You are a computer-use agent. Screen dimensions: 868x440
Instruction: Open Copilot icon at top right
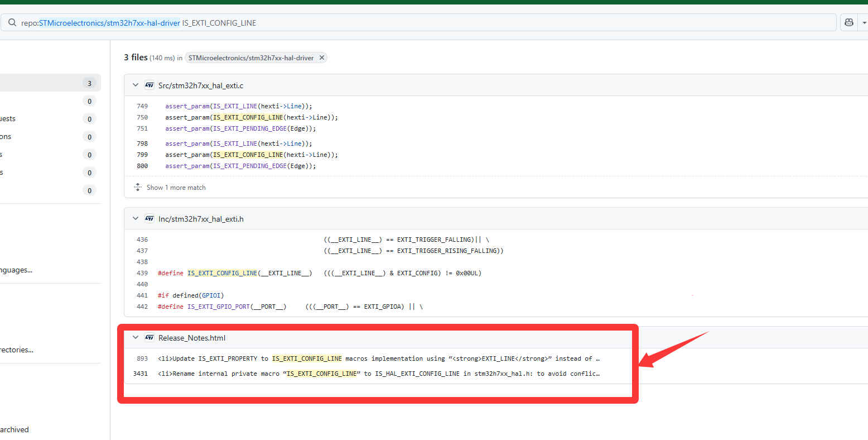click(x=848, y=23)
